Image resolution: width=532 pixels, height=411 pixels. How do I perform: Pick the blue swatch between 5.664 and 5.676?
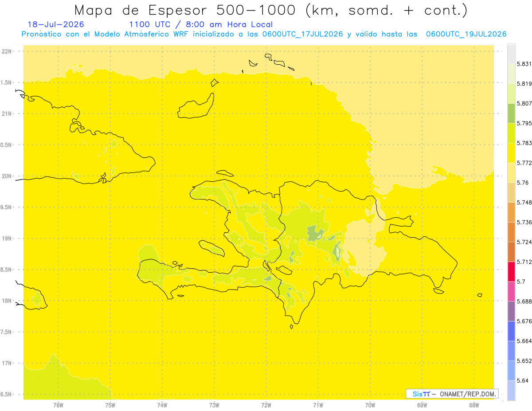[x=511, y=331]
